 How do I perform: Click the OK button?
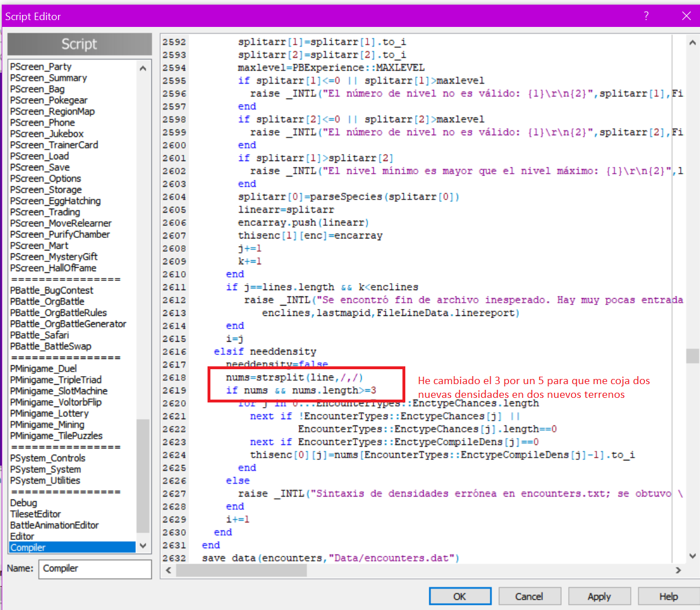tap(459, 596)
